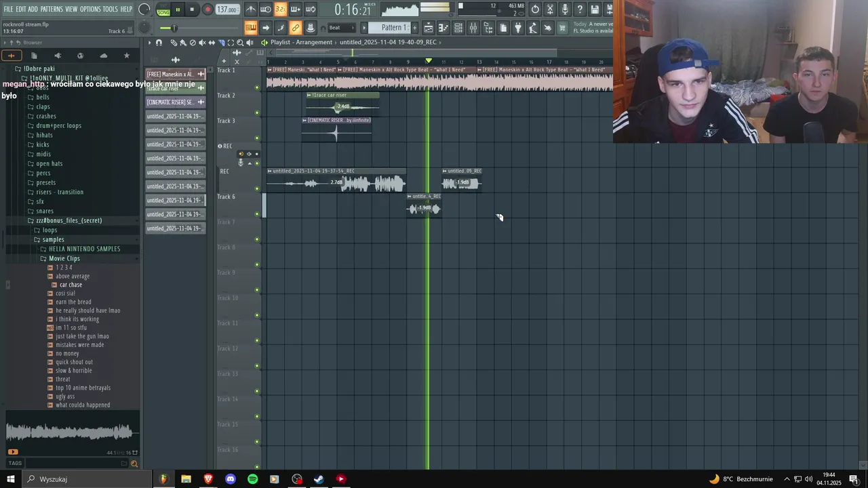Toggle loop recording icon
Image resolution: width=868 pixels, height=488 pixels.
[311, 9]
